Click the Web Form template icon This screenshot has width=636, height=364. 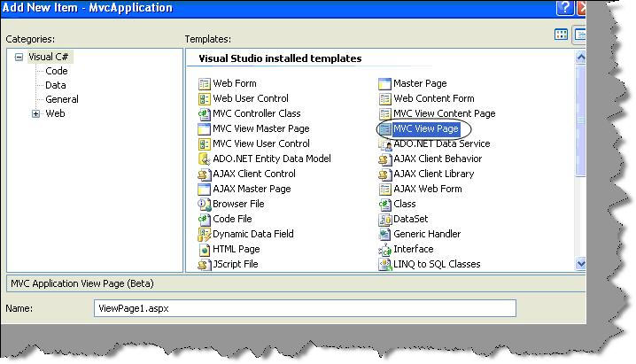[x=204, y=84]
